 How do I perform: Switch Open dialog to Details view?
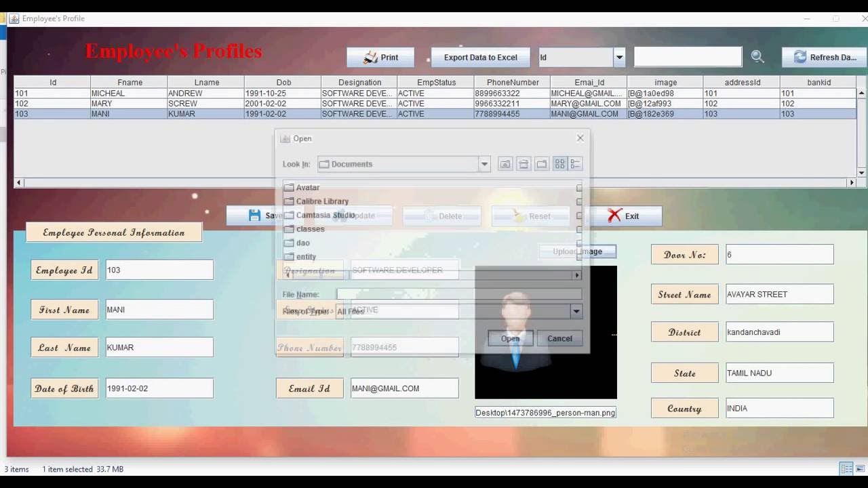pos(576,164)
